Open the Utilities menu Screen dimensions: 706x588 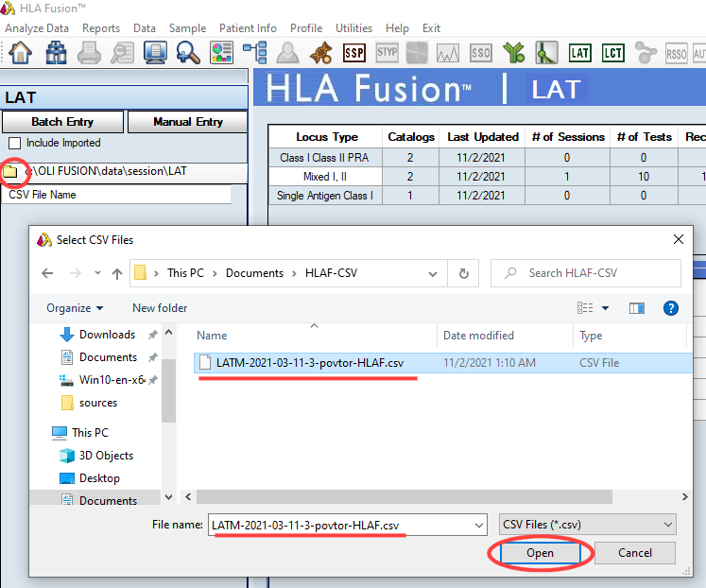tap(353, 28)
